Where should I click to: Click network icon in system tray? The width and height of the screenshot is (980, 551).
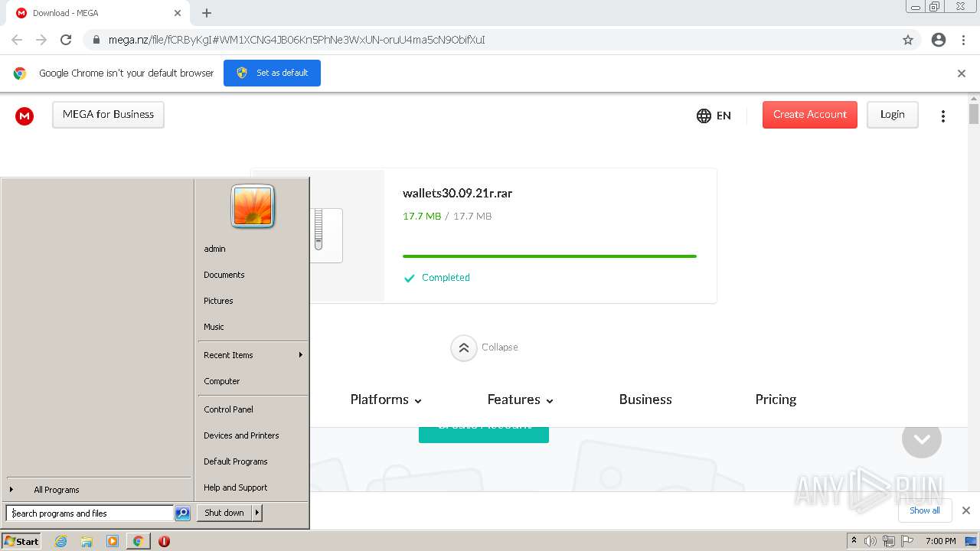point(888,541)
